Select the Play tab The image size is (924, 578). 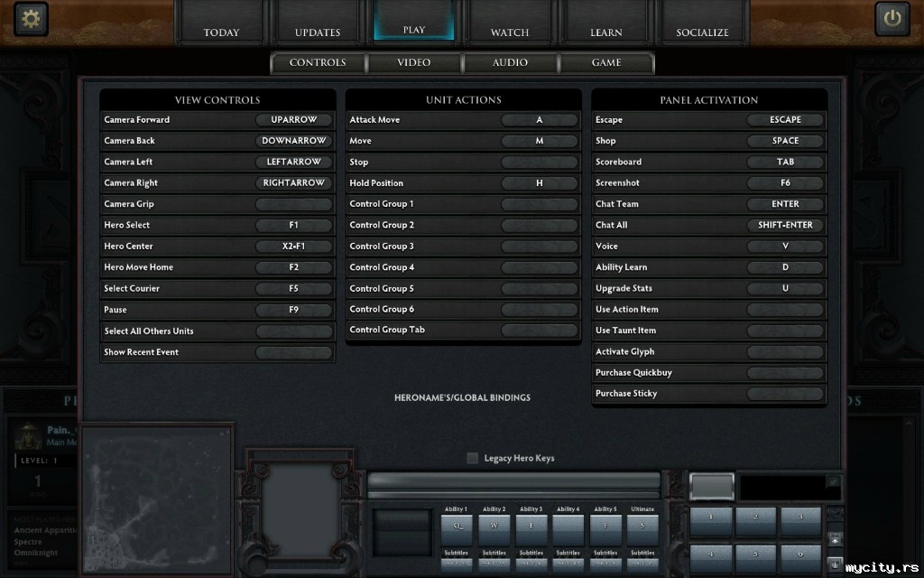[413, 22]
